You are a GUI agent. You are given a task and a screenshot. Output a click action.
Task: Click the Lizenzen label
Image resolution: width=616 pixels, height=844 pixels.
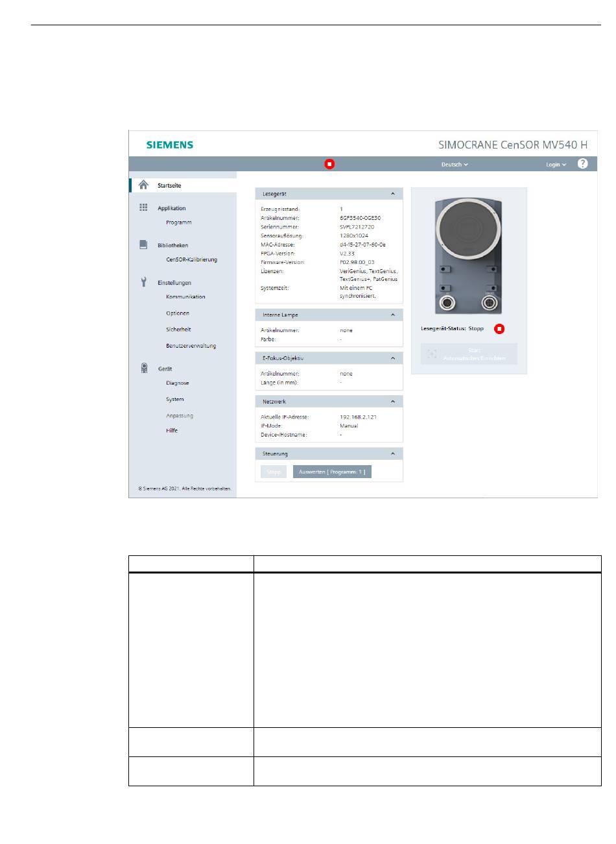pos(272,271)
